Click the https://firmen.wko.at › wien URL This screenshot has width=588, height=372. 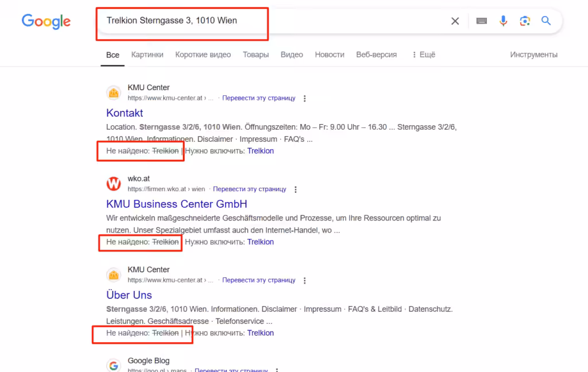(x=166, y=189)
